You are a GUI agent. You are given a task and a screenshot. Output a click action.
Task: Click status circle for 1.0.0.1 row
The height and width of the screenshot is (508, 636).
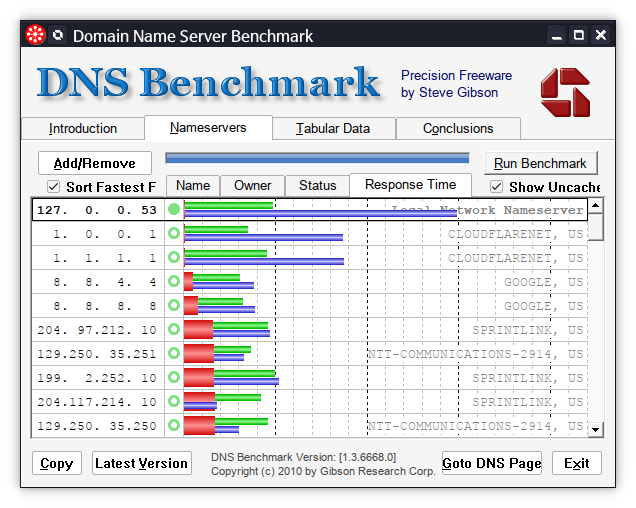[x=174, y=233]
